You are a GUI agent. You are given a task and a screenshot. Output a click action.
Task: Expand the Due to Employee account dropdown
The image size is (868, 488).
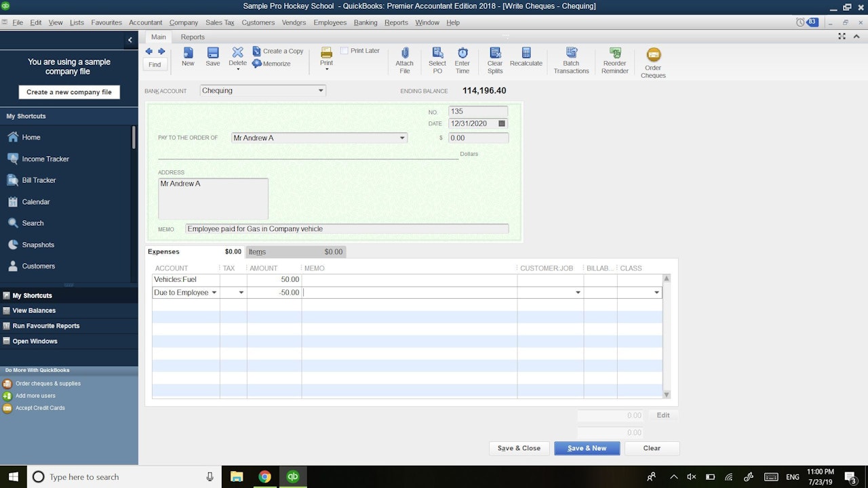pyautogui.click(x=214, y=293)
